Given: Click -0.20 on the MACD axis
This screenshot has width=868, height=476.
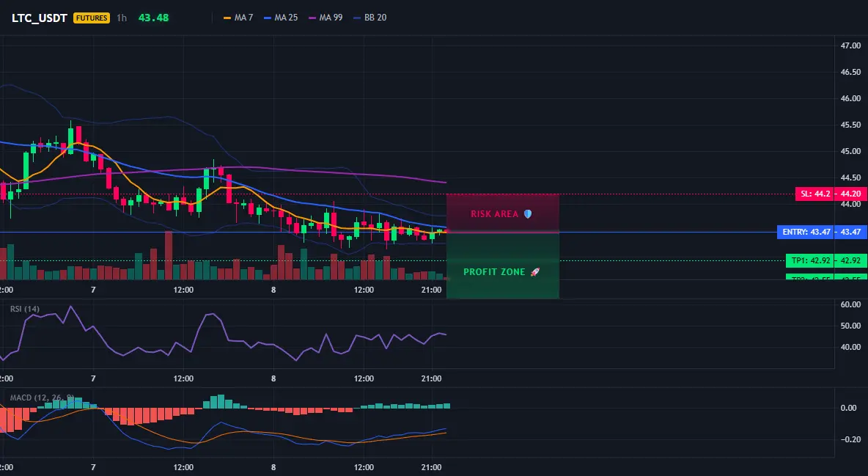Looking at the screenshot, I should point(850,439).
